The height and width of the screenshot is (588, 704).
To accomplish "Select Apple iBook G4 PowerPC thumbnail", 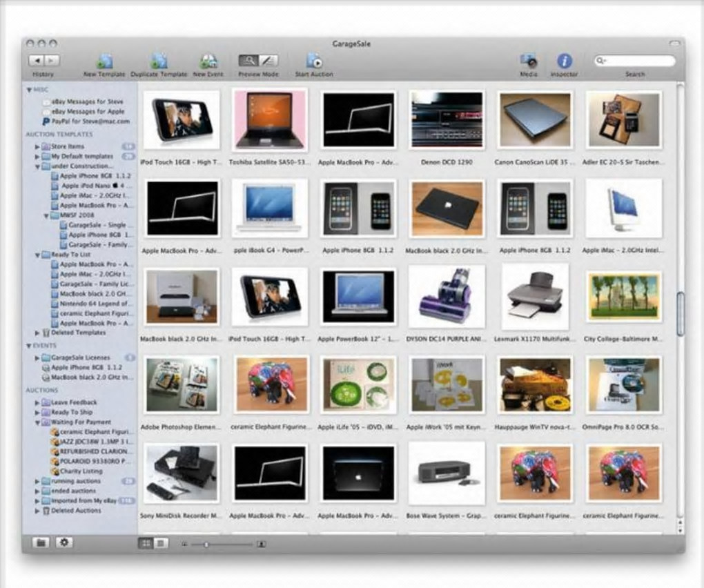I will tap(270, 208).
